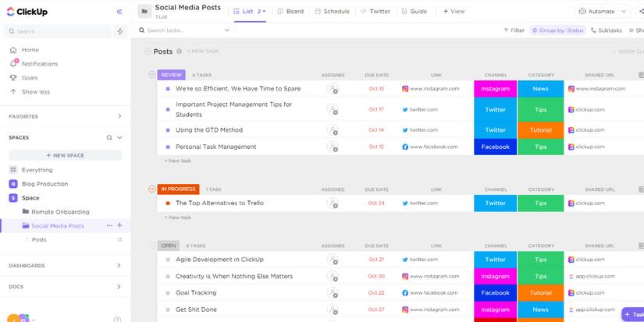This screenshot has height=322, width=644.
Task: Click + New task under Review group
Action: click(178, 161)
